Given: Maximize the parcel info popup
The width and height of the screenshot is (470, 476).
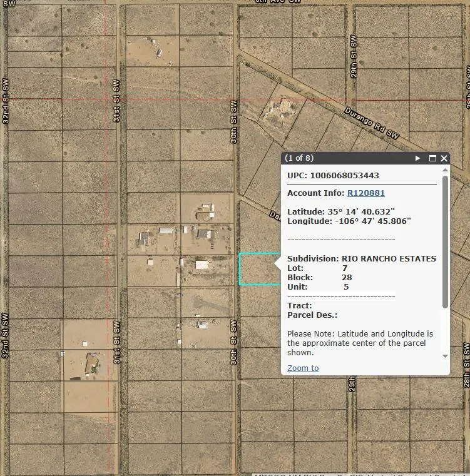Looking at the screenshot, I should 432,158.
